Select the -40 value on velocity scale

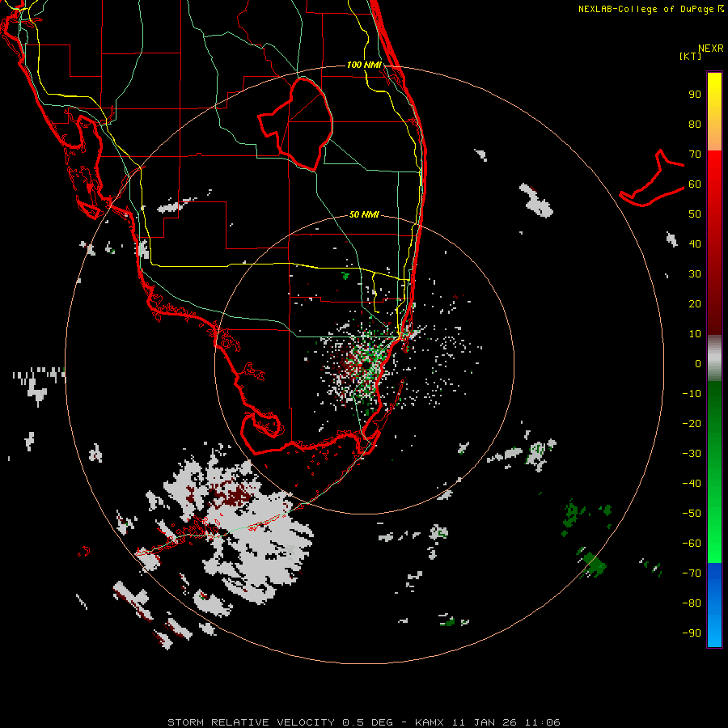pyautogui.click(x=692, y=484)
